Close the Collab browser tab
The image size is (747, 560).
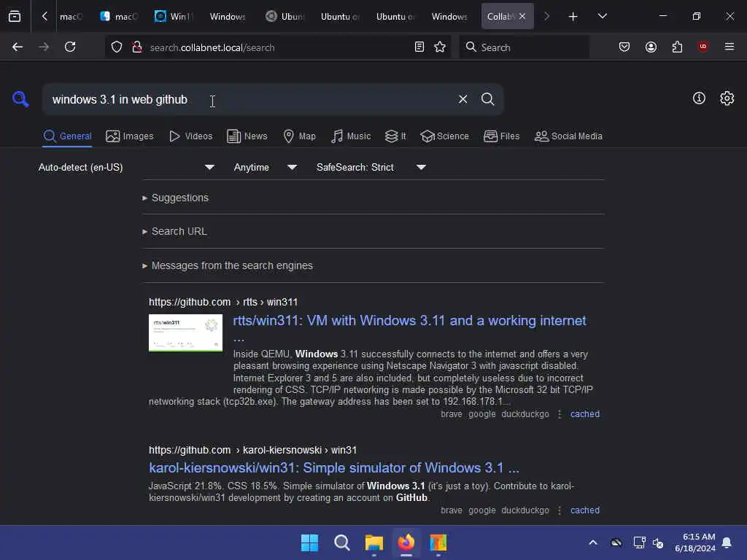coord(522,16)
